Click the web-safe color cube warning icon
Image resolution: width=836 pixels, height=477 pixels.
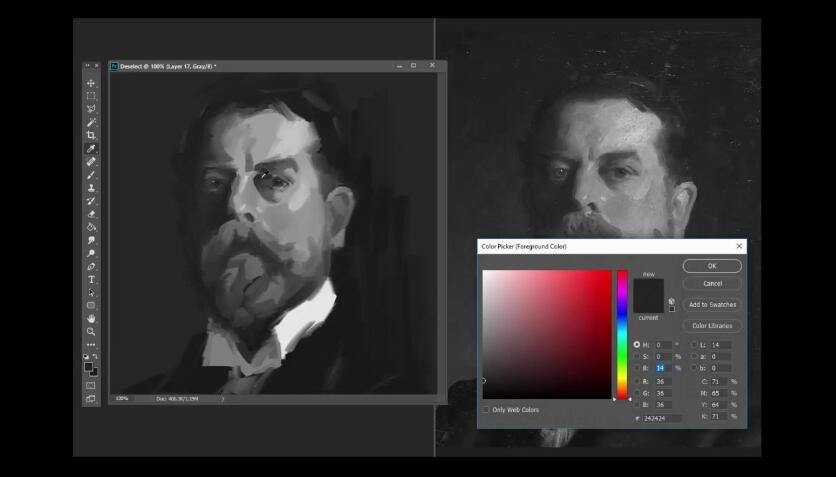671,301
